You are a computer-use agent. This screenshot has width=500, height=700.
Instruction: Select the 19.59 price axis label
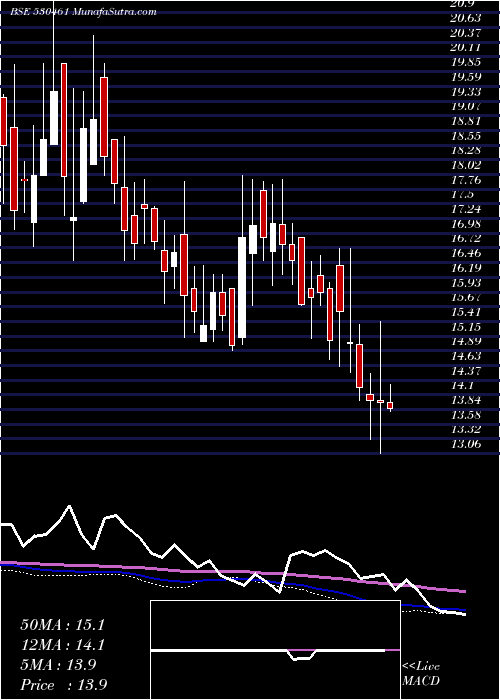tap(466, 77)
